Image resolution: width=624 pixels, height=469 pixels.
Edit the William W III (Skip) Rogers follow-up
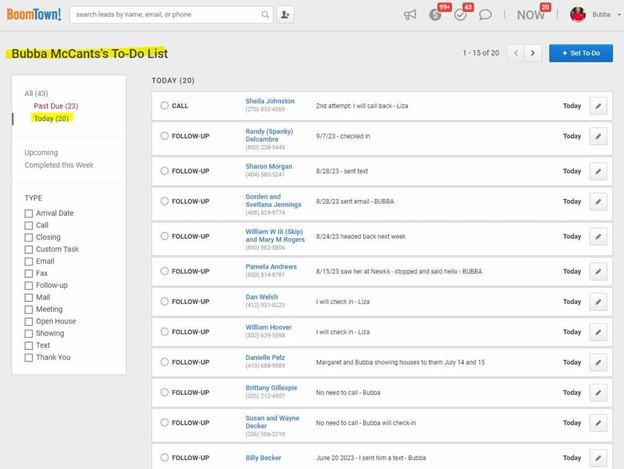598,237
